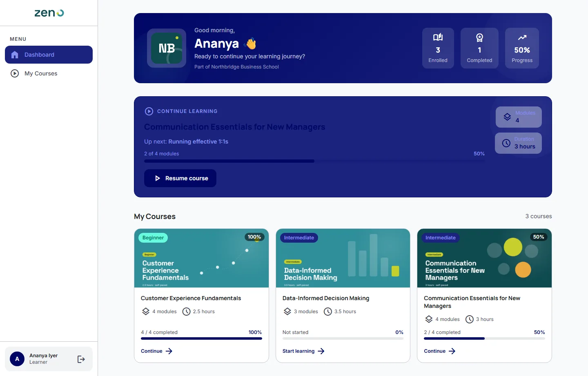Click the Intermediate badge on Data-Informed card

[x=299, y=238]
